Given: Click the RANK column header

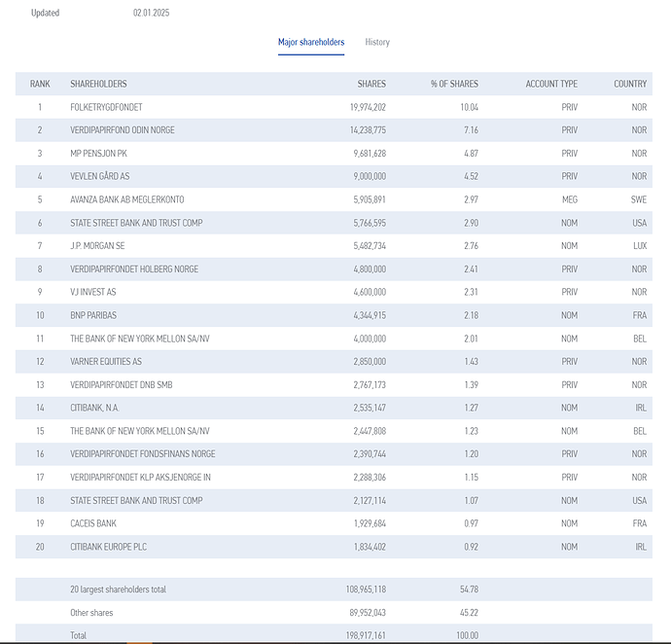Looking at the screenshot, I should pos(40,84).
